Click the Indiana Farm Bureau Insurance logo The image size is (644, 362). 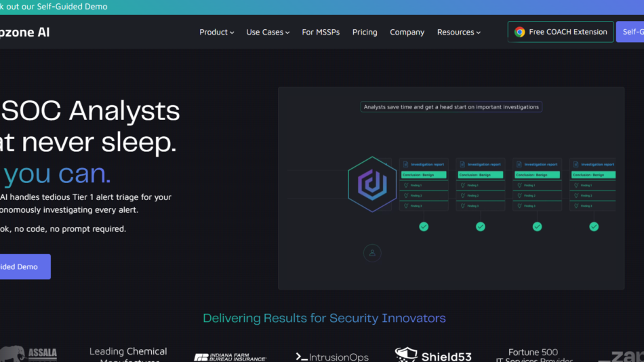[x=230, y=357]
